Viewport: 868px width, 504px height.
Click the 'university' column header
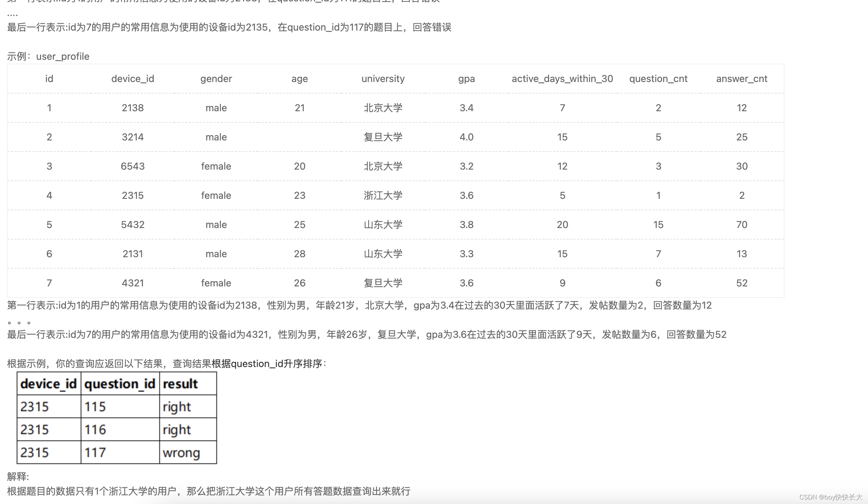tap(383, 79)
